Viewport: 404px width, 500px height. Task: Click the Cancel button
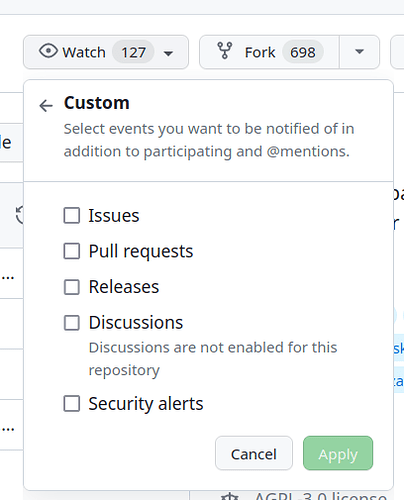pyautogui.click(x=254, y=453)
